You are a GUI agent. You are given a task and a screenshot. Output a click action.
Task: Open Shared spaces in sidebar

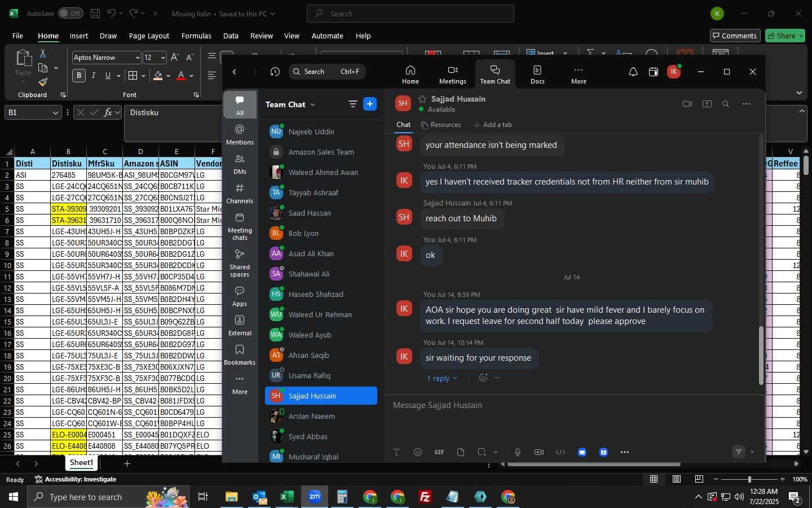[x=240, y=263]
